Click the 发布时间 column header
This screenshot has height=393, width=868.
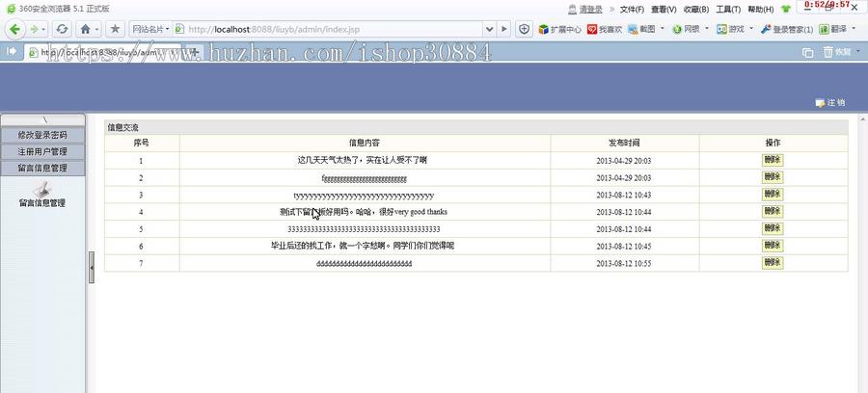[x=624, y=144]
